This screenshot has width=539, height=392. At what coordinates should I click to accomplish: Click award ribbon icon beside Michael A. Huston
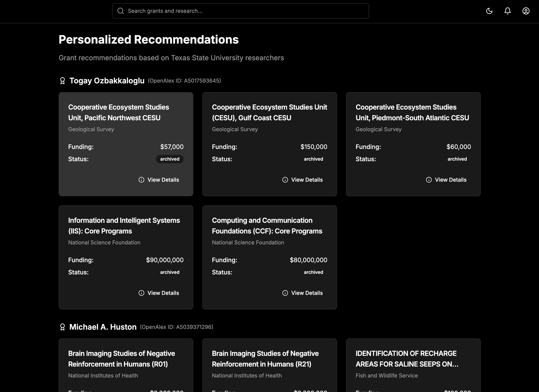pos(63,327)
